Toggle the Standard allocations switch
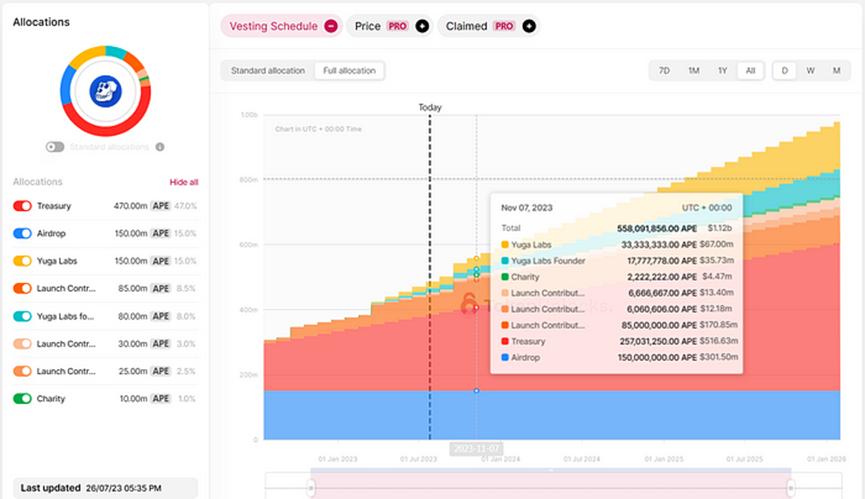 tap(55, 147)
